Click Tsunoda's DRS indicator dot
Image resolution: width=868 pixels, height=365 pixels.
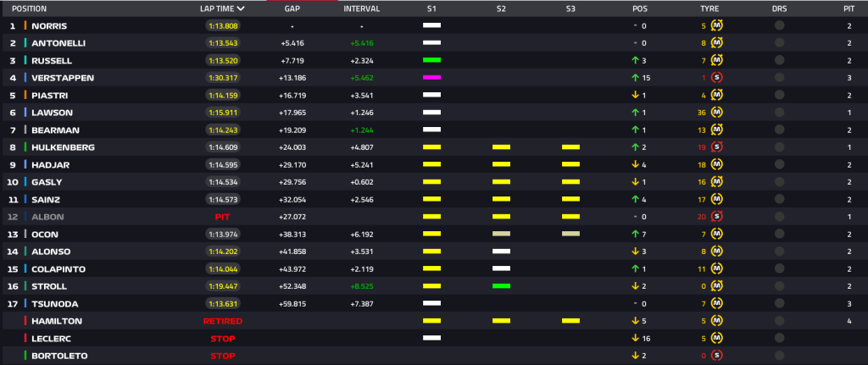[x=780, y=304]
